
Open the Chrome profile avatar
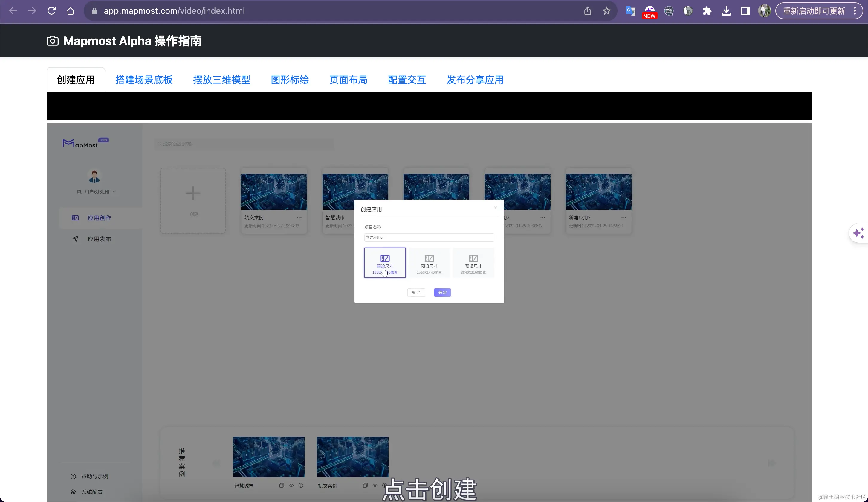point(764,11)
